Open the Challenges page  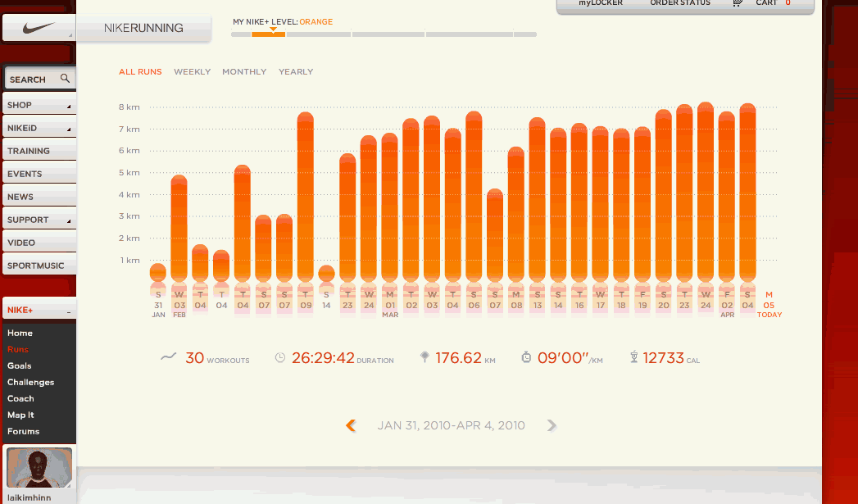[x=30, y=382]
